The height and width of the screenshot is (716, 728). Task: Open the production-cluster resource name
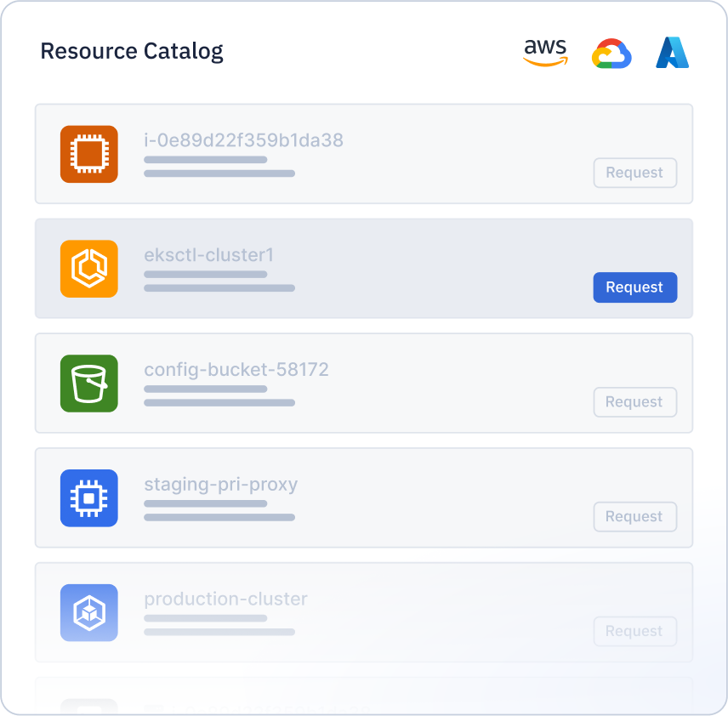pyautogui.click(x=225, y=600)
